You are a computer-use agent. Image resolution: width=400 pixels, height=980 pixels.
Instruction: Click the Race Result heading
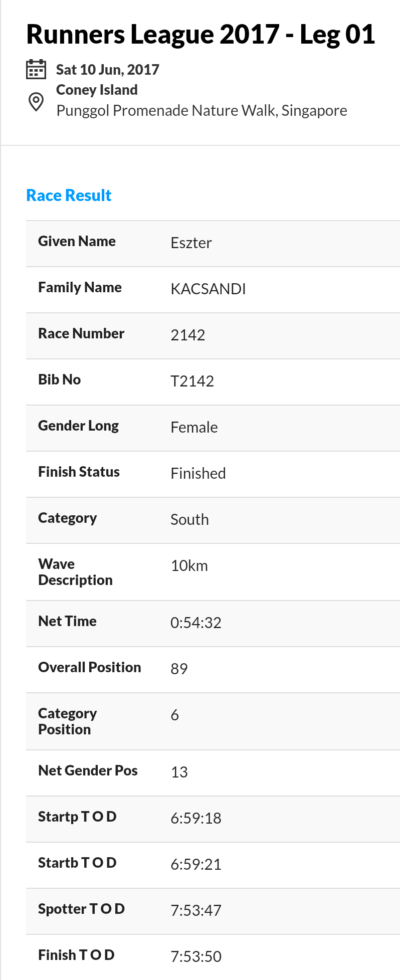(69, 195)
